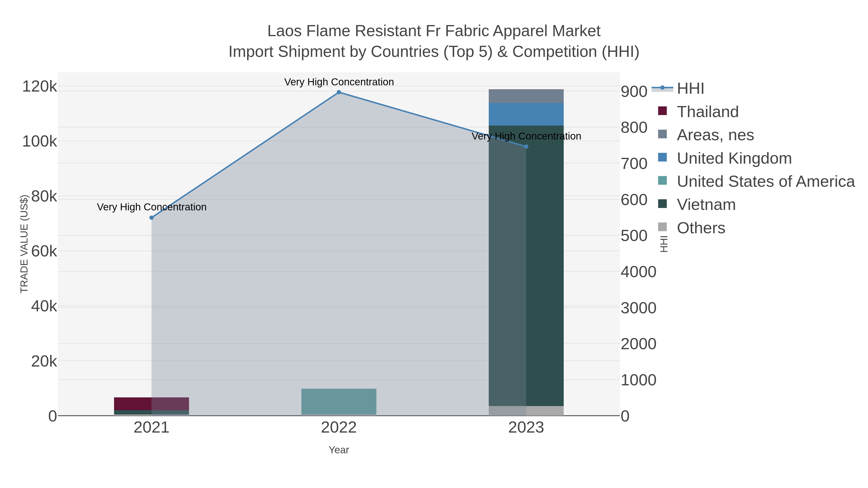Click the HHI line marker legend icon
868x488 pixels.
663,88
